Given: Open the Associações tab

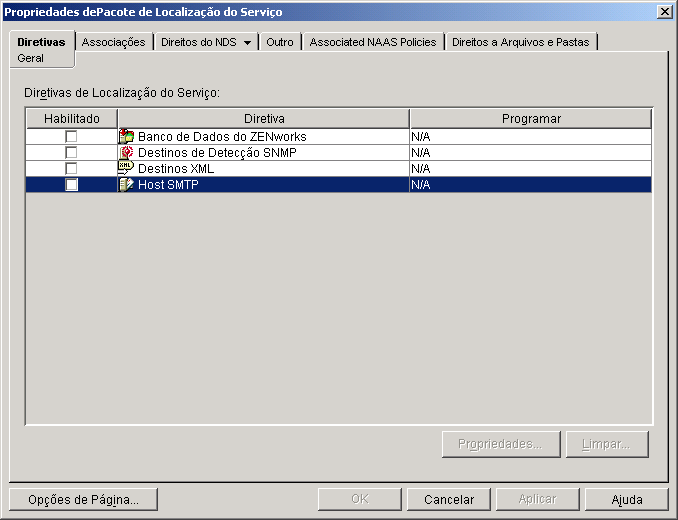Looking at the screenshot, I should pyautogui.click(x=114, y=42).
